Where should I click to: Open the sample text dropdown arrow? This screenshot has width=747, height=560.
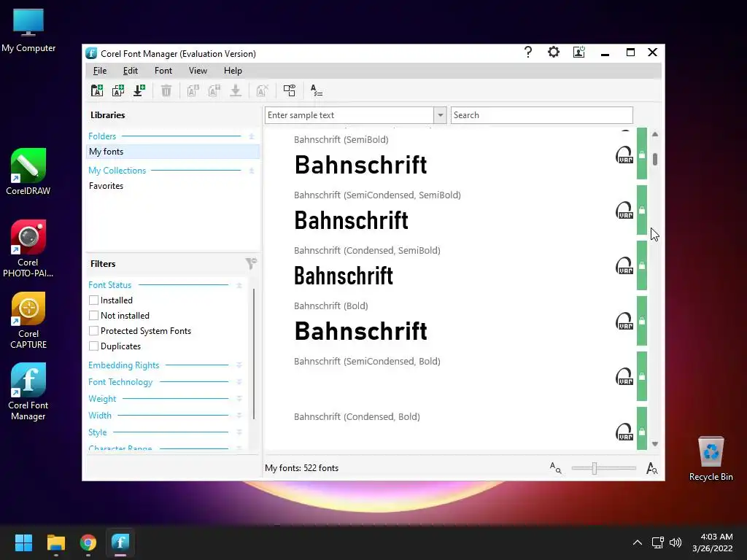coord(440,114)
